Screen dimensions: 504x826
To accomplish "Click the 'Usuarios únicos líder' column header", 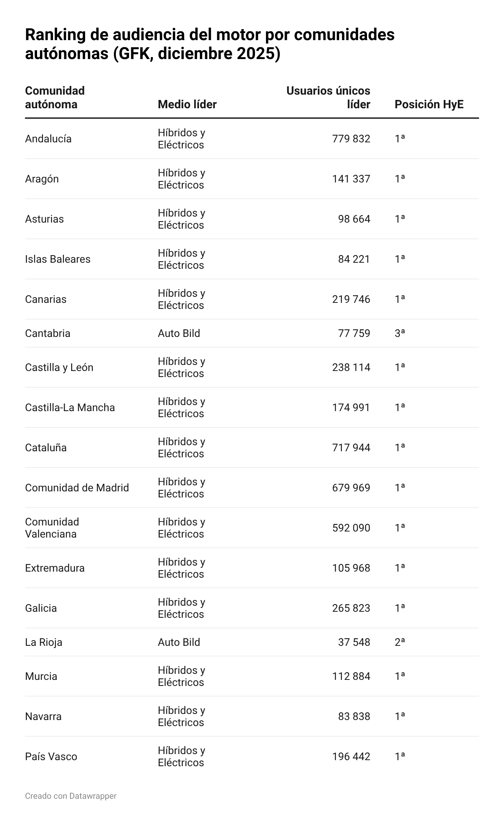I will click(328, 97).
